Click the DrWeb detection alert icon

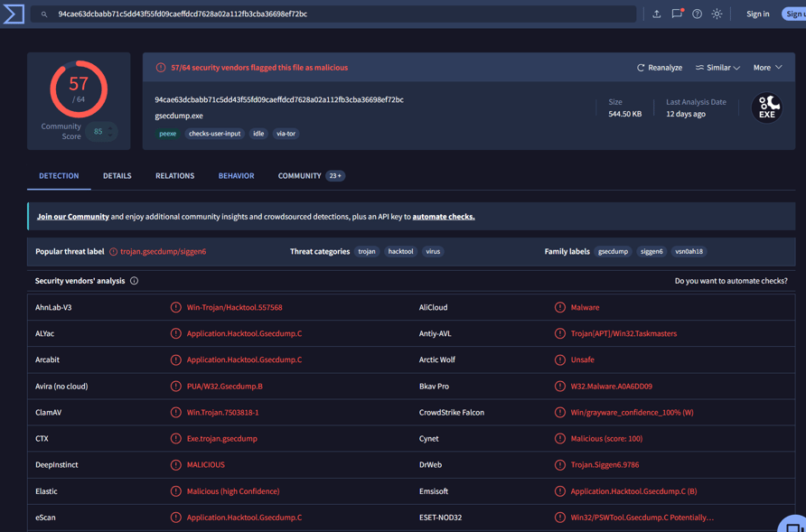pos(560,464)
